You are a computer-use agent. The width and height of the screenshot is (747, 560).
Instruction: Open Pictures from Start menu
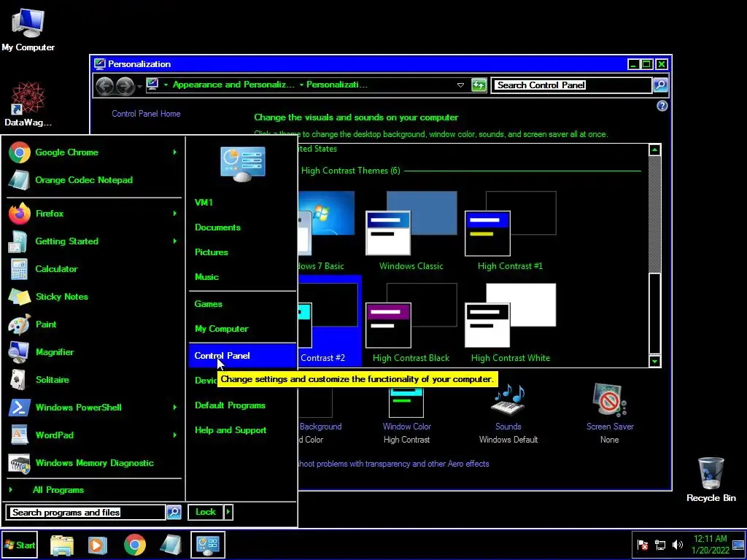tap(212, 252)
